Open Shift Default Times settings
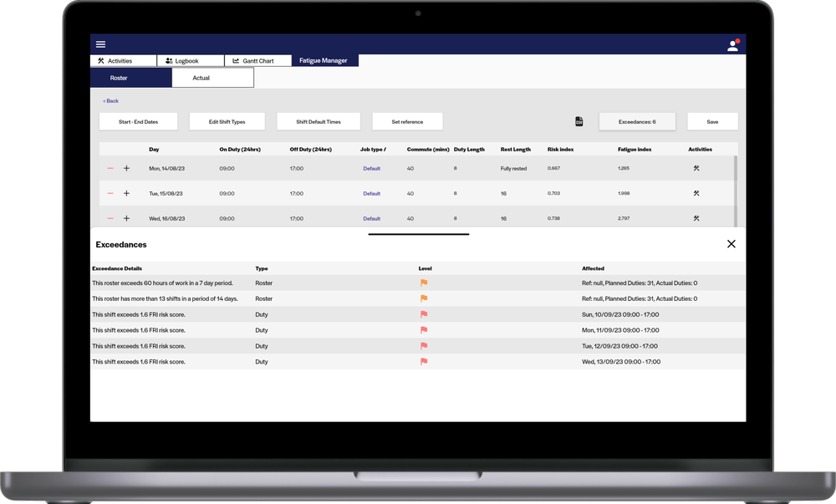The image size is (836, 504). click(319, 120)
